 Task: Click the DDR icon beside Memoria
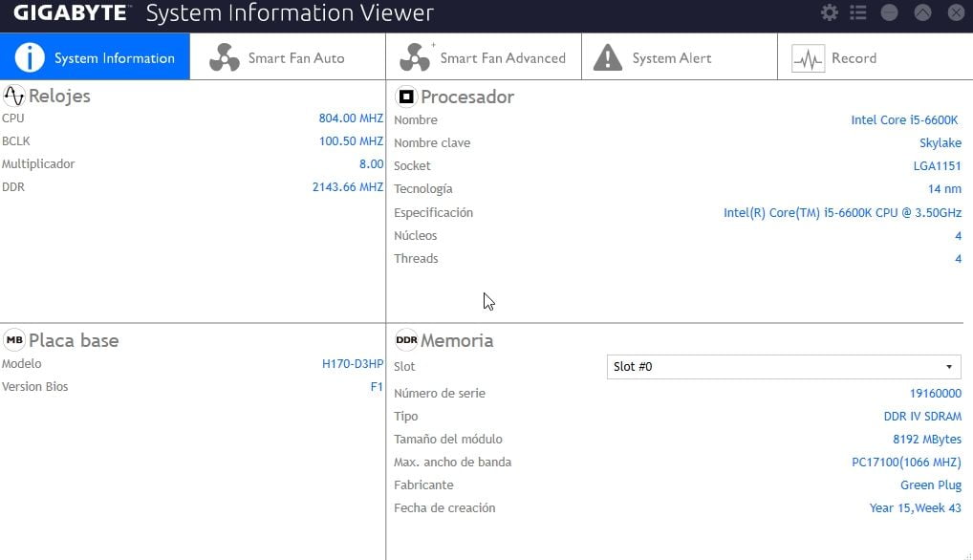[x=406, y=340]
